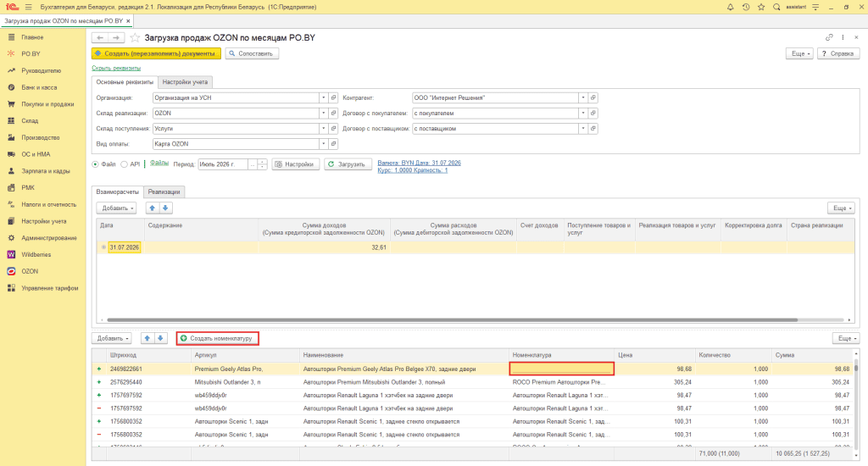Image resolution: width=868 pixels, height=466 pixels.
Task: Click Скрыть реквизиты link
Action: [116, 68]
